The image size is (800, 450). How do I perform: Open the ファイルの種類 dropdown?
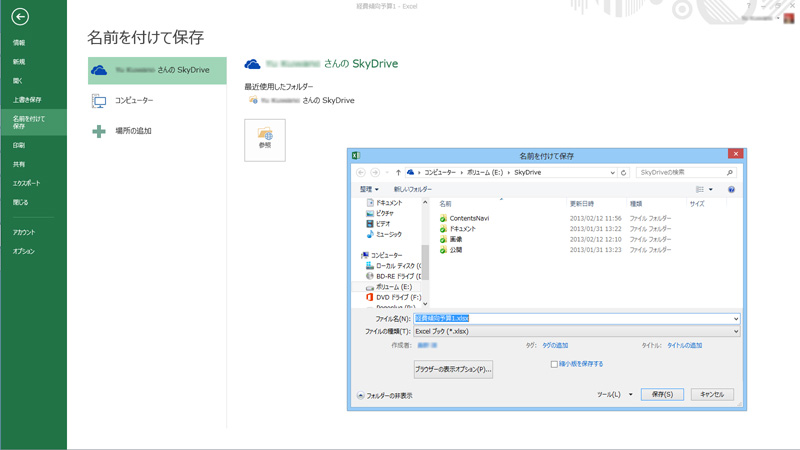tap(576, 331)
